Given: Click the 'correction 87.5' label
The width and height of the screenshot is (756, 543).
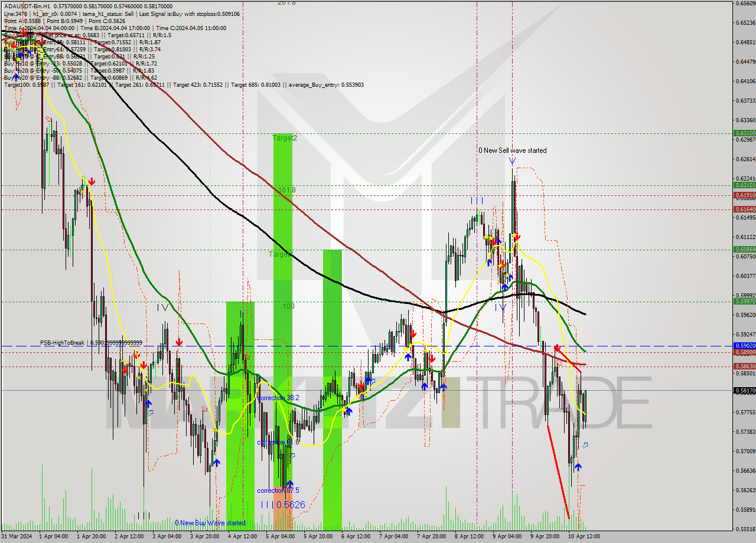Looking at the screenshot, I should point(278,490).
